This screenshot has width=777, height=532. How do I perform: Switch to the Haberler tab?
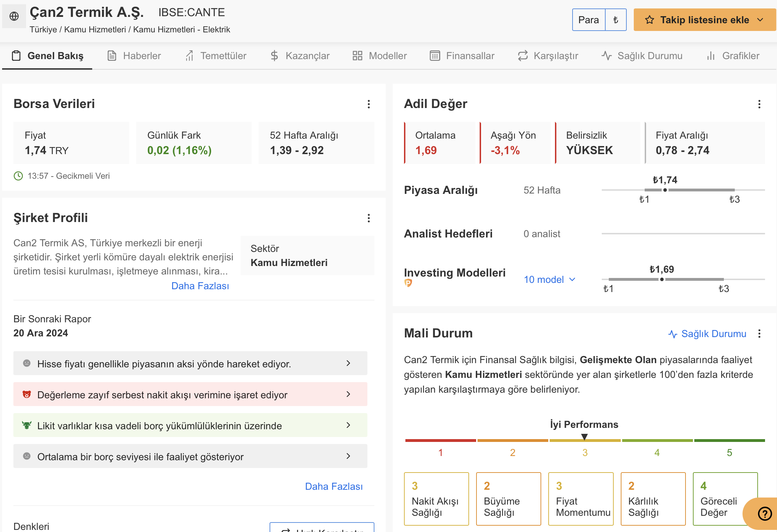click(134, 56)
